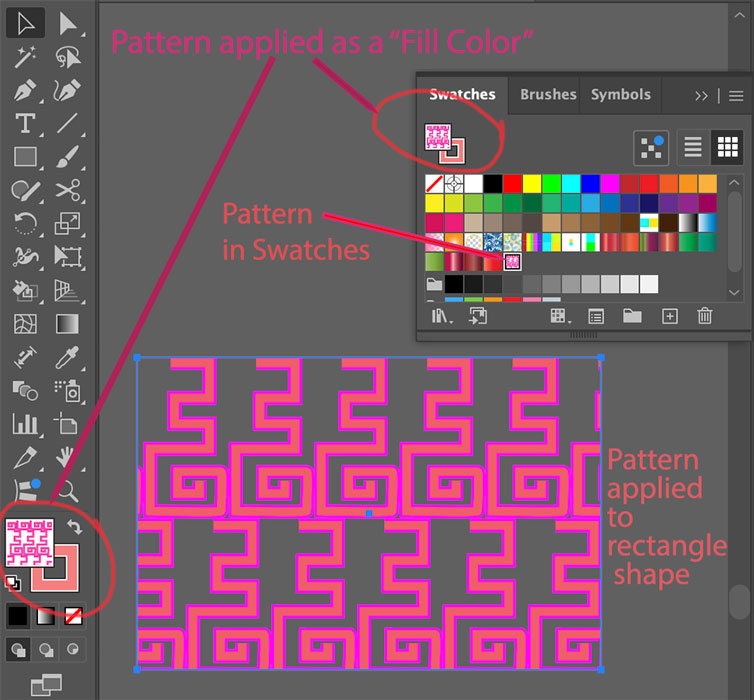Pick the Pen tool in toolbar
This screenshot has height=700, width=754.
tap(25, 91)
